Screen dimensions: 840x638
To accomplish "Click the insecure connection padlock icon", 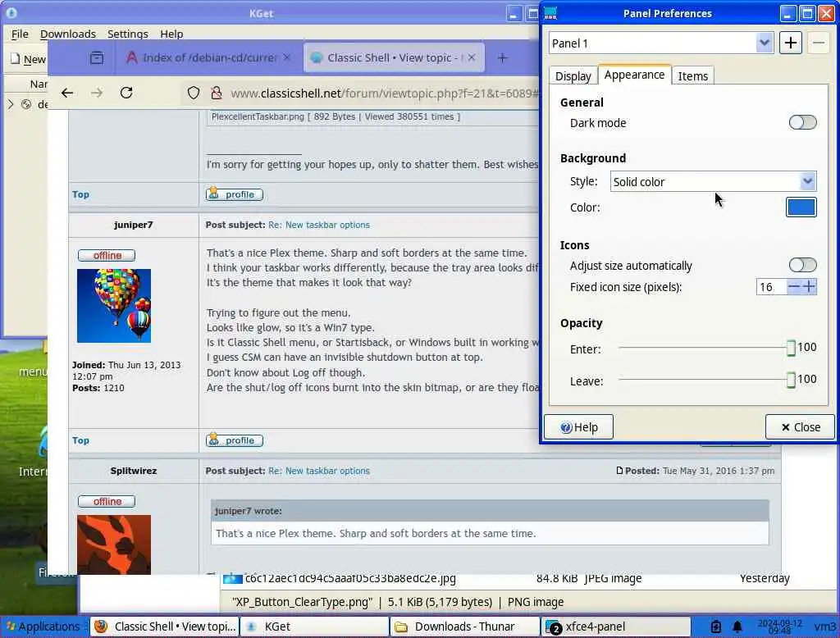I will click(217, 93).
